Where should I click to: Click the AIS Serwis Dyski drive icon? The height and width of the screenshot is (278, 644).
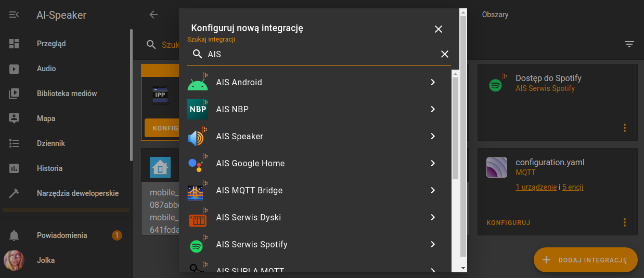click(x=198, y=218)
